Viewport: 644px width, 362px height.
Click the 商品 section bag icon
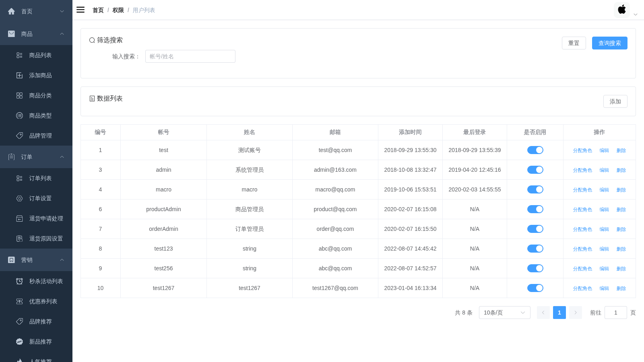tap(11, 34)
